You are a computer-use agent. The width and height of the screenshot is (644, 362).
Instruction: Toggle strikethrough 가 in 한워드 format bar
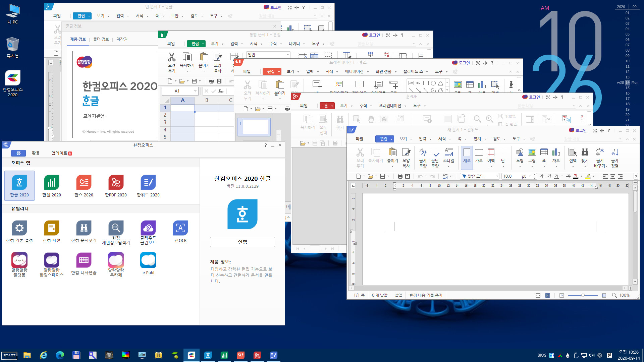[x=569, y=176]
